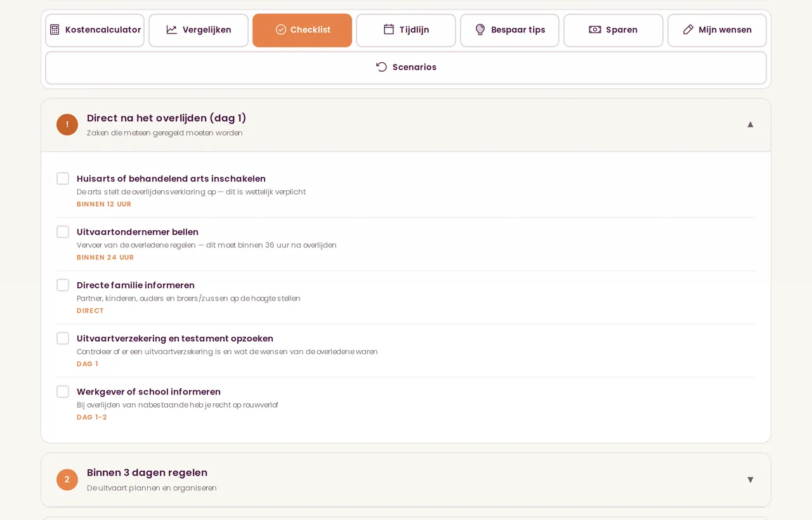Switch to the Vergelijken tab
This screenshot has width=812, height=520.
pyautogui.click(x=199, y=30)
